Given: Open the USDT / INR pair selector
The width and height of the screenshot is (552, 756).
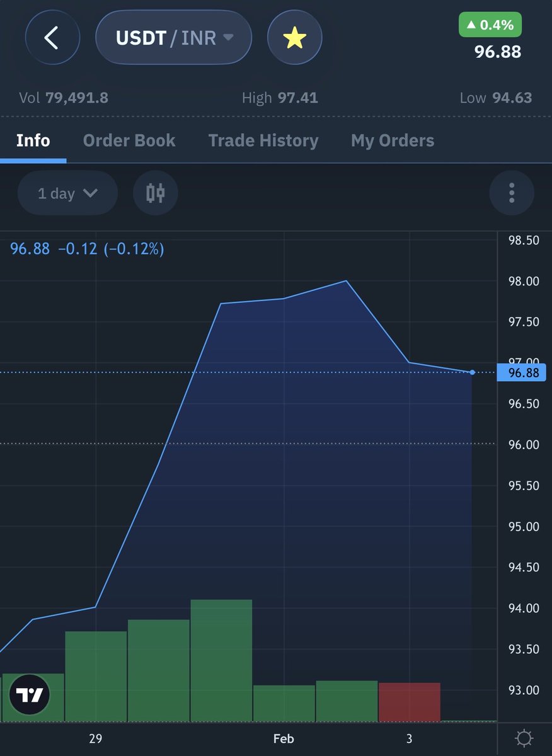Looking at the screenshot, I should [x=173, y=38].
